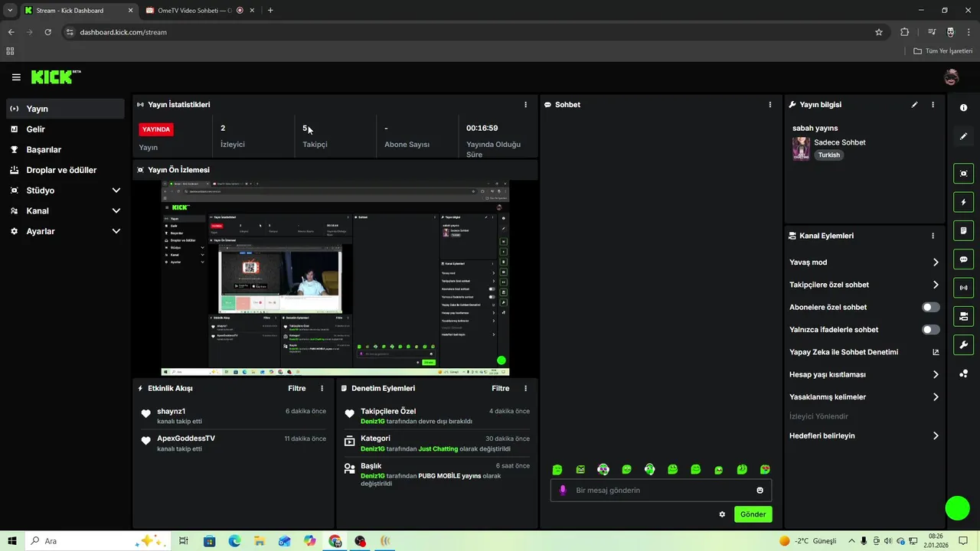Open Denetim Eylemleri panel three-dot menu
Screen dimensions: 980x551
[525, 389]
